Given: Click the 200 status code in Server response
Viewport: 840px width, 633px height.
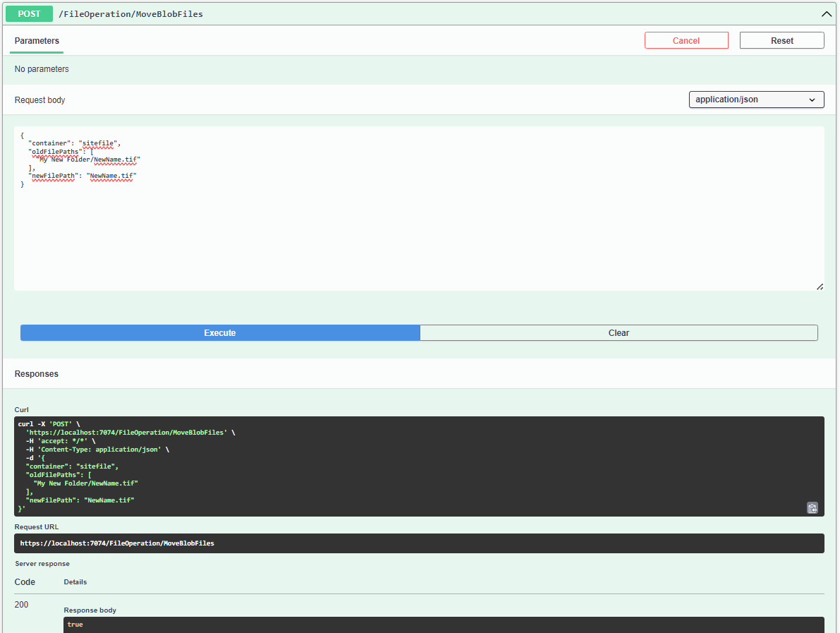Looking at the screenshot, I should coord(21,604).
